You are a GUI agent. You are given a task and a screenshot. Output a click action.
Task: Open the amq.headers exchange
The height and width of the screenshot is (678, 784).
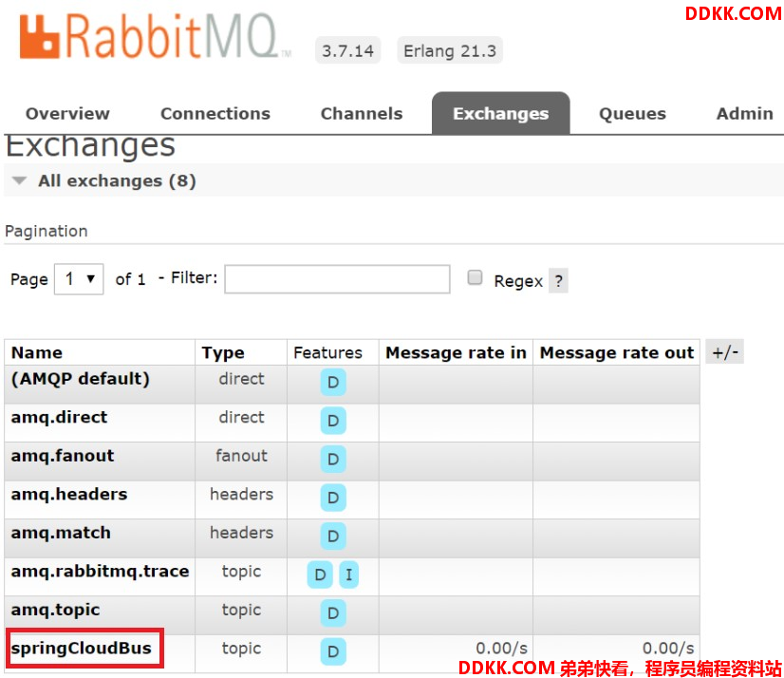[69, 495]
